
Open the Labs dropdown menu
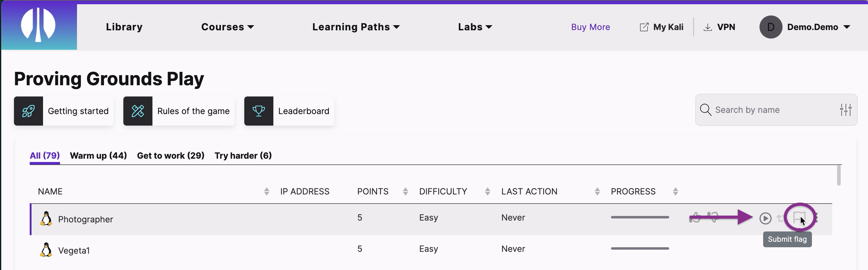(475, 27)
